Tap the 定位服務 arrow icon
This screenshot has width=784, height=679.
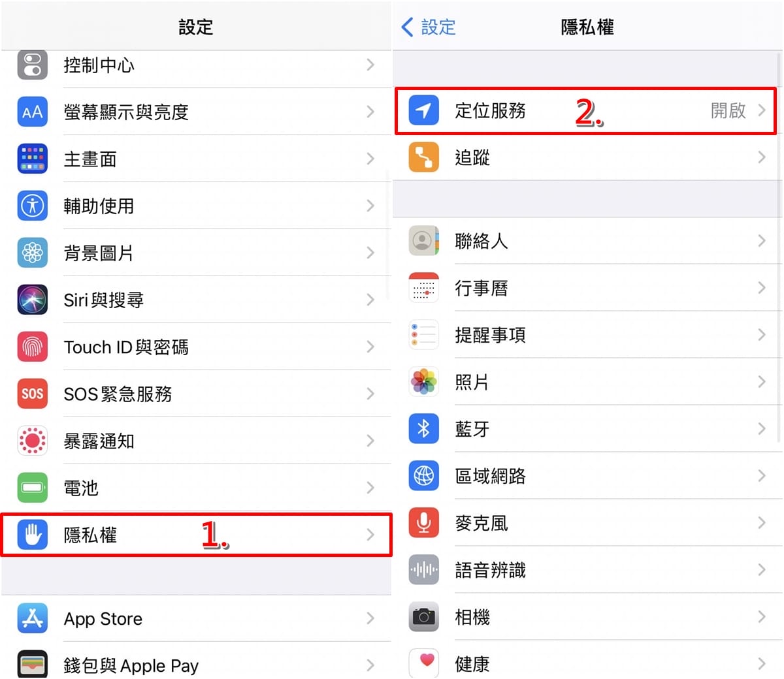coord(423,110)
